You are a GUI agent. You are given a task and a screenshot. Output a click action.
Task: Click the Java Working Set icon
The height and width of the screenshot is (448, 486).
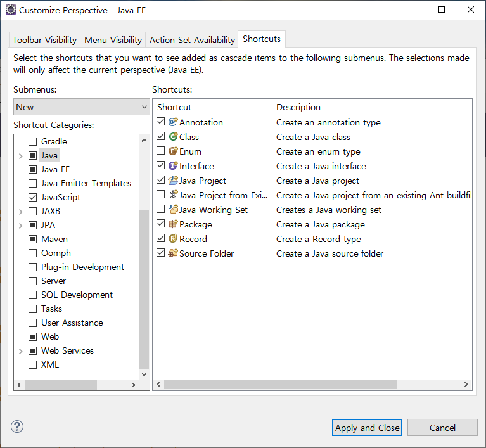173,209
